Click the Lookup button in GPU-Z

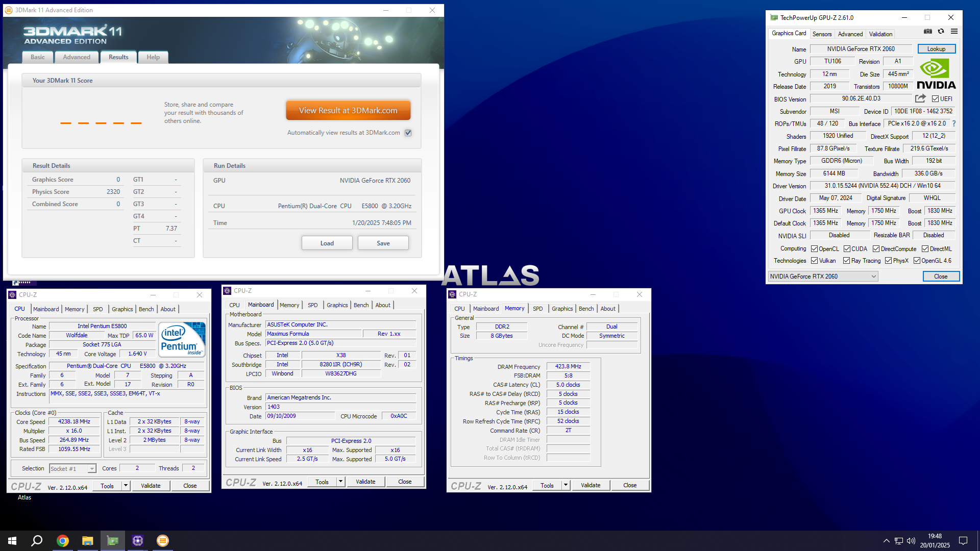[936, 49]
